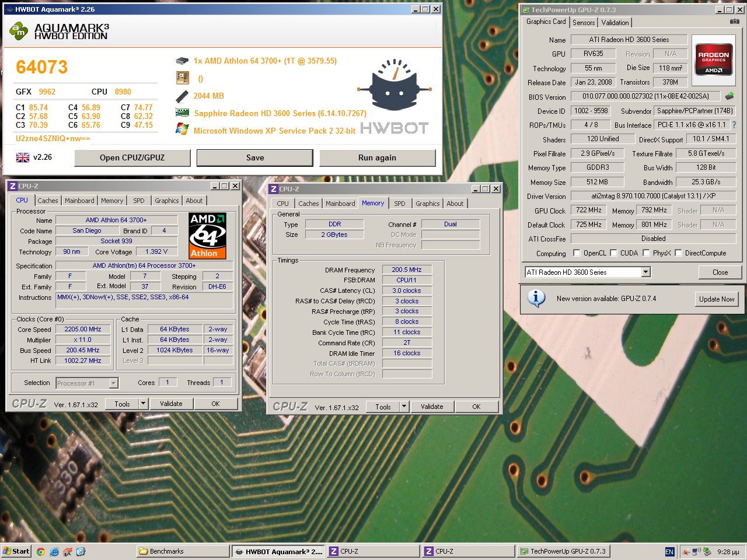
Task: Switch to TechPowerUp GPU-Z taskbar button
Action: point(564,551)
